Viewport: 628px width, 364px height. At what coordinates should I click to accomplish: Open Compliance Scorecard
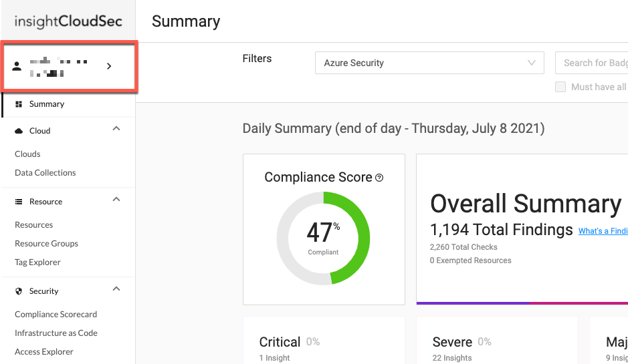[x=56, y=315]
